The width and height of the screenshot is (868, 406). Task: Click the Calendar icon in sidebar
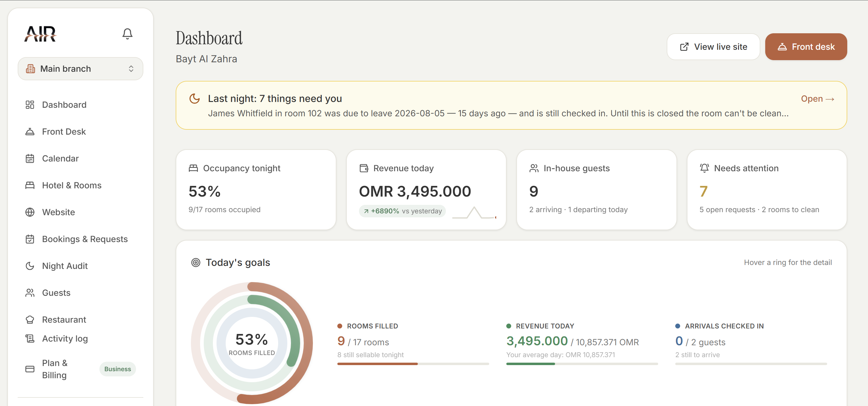click(x=30, y=158)
